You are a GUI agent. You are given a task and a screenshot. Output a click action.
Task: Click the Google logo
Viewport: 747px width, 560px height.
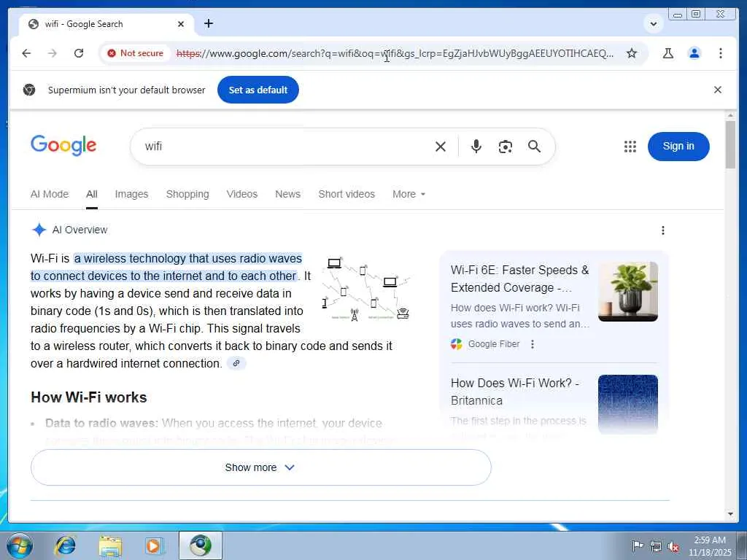click(63, 145)
